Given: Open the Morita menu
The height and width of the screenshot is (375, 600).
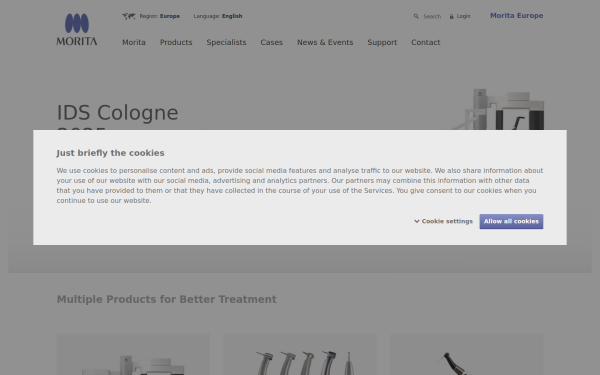Looking at the screenshot, I should tap(134, 42).
